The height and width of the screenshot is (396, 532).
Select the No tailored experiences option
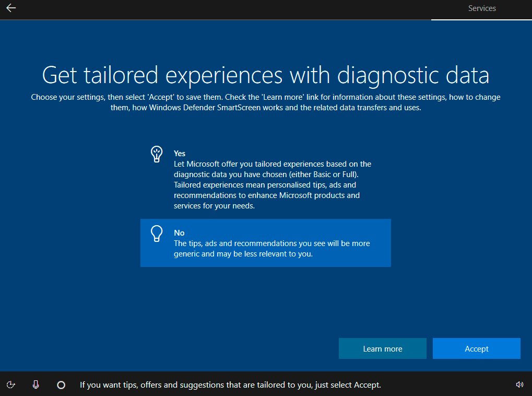click(266, 243)
